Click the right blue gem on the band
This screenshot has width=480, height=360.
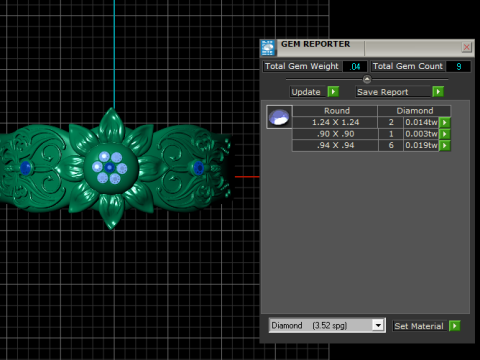pyautogui.click(x=199, y=168)
